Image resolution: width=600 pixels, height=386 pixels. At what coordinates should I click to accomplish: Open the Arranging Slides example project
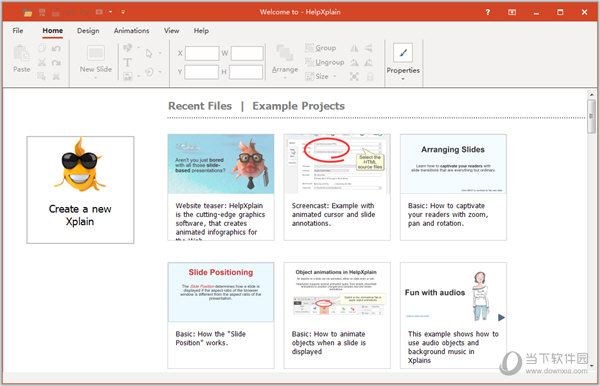453,187
